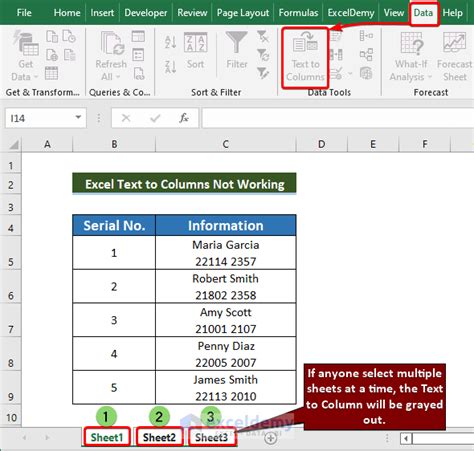Click the Text to Columns button
The width and height of the screenshot is (474, 451).
305,57
